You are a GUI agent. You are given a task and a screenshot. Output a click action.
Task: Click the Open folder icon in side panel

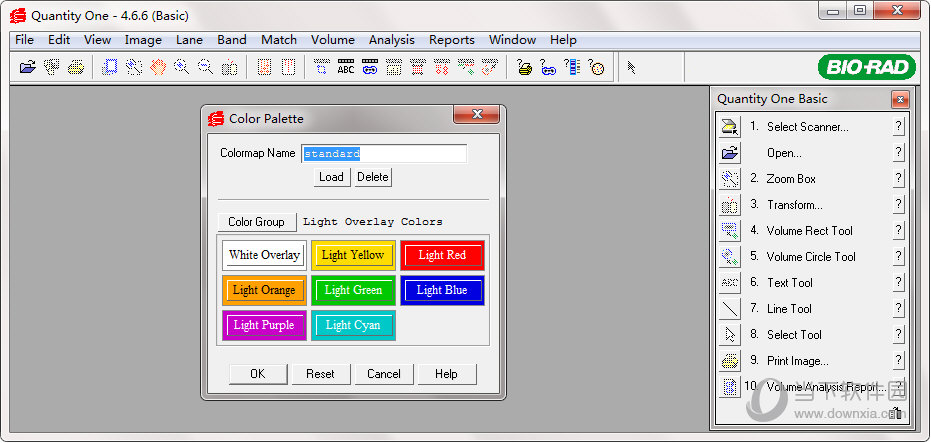pos(730,153)
